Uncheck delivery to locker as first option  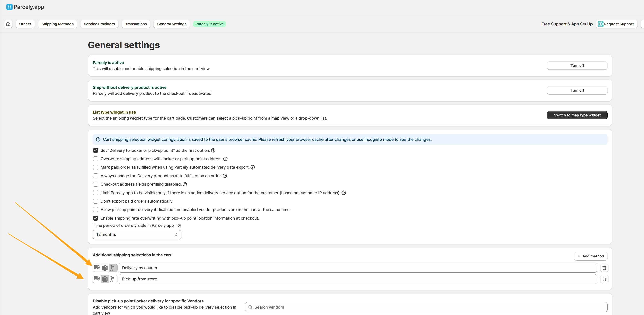pos(96,150)
